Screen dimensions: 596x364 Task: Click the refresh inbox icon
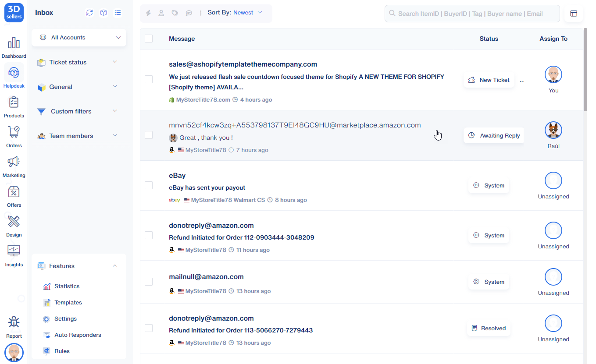point(89,13)
